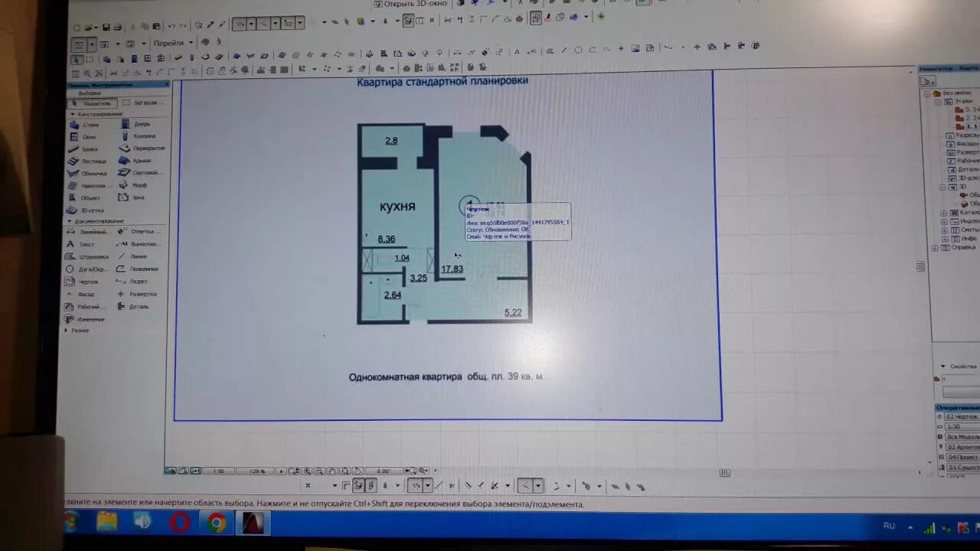Click the 0.00° orientation field
Screen dimensions: 980x551
click(384, 471)
